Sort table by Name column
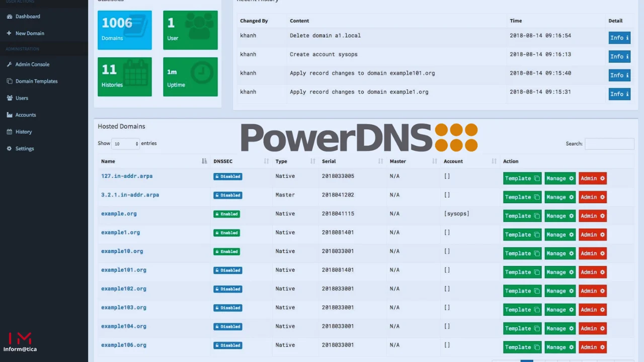644x362 pixels. click(153, 161)
